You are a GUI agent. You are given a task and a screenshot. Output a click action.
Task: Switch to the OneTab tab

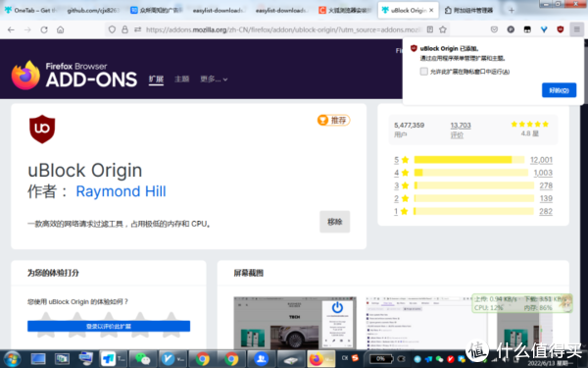[30, 10]
